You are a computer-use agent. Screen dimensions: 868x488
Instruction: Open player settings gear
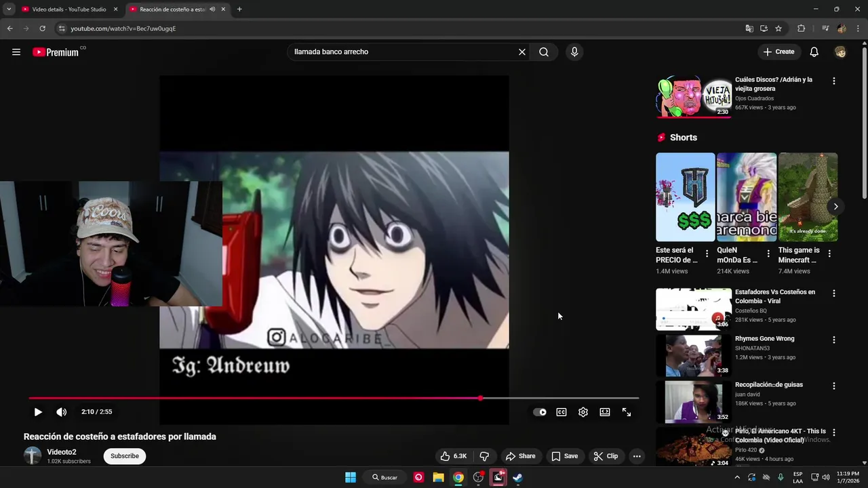tap(583, 412)
